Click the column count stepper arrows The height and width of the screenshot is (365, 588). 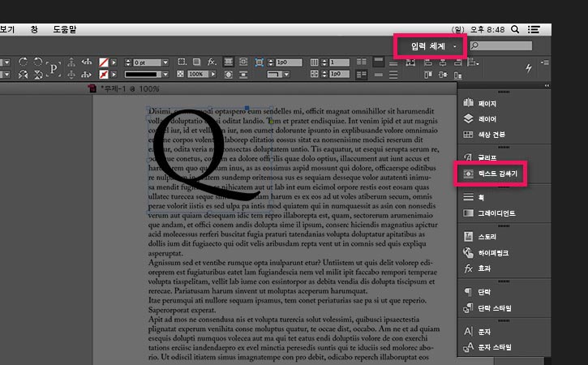[x=324, y=62]
